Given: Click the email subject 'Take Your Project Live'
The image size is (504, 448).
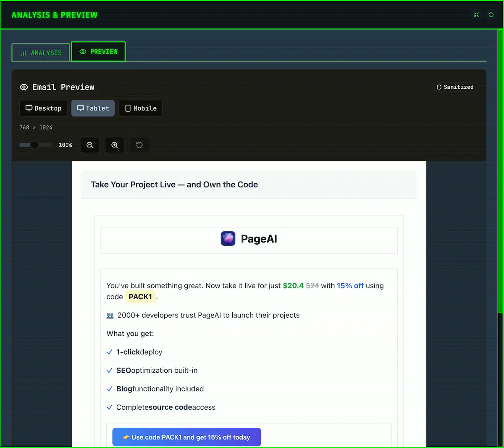Looking at the screenshot, I should [174, 184].
